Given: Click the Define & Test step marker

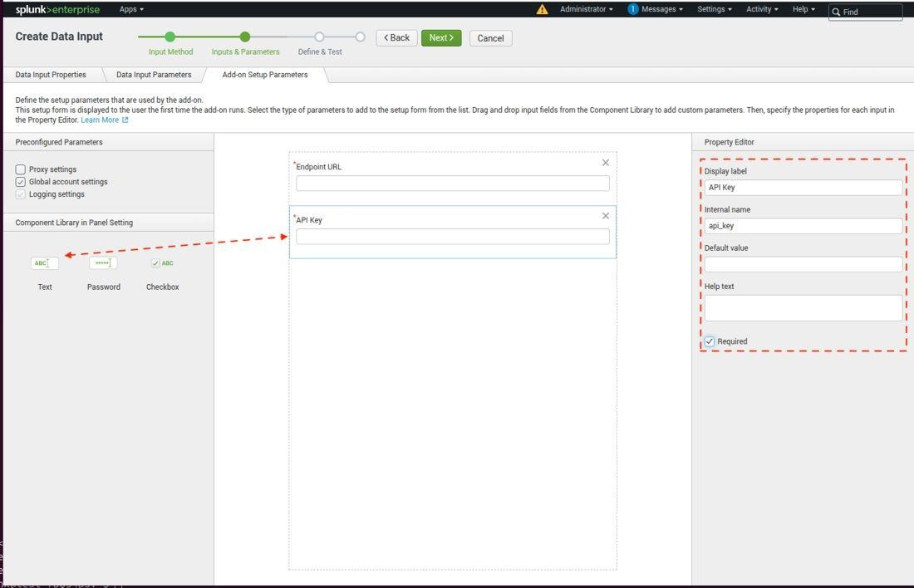Looking at the screenshot, I should click(319, 37).
